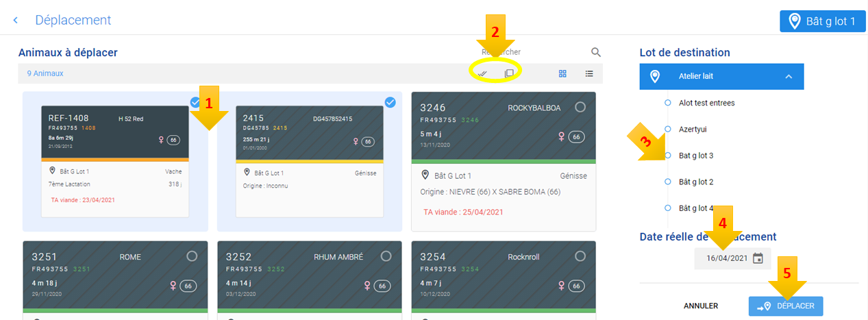Screen dimensions: 868x320
Task: Click the 66 badge on card 3252
Action: point(382,286)
